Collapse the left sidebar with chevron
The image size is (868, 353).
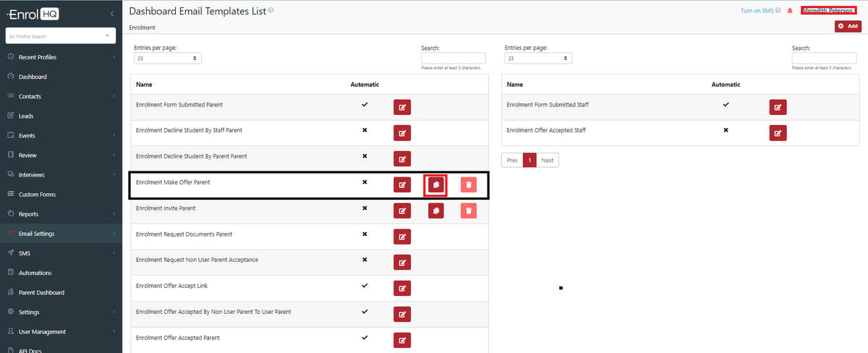click(x=112, y=14)
